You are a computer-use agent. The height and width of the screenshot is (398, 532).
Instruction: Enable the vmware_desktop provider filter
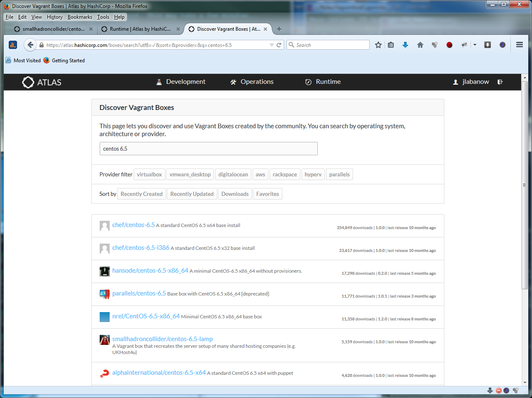(x=190, y=175)
